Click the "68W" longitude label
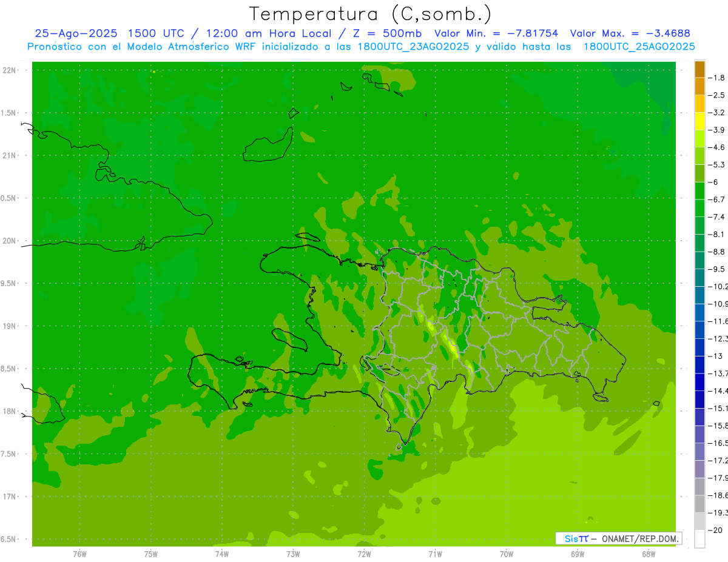Screen dimensions: 728x562 [649, 554]
